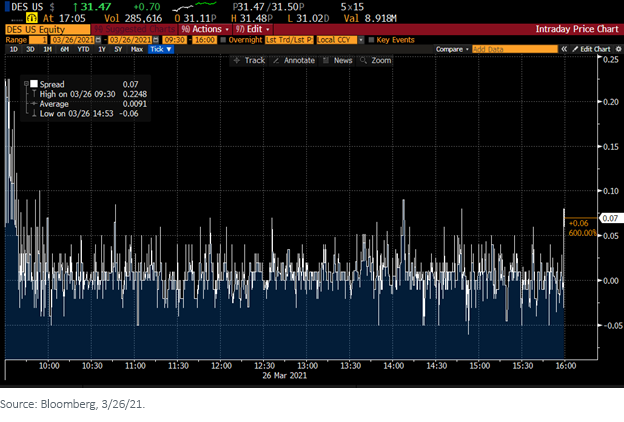
Task: Click the Track crosshair tool
Action: coord(250,61)
